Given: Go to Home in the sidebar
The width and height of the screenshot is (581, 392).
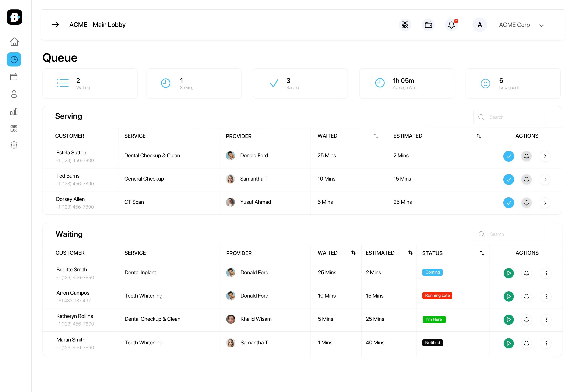Looking at the screenshot, I should click(14, 42).
